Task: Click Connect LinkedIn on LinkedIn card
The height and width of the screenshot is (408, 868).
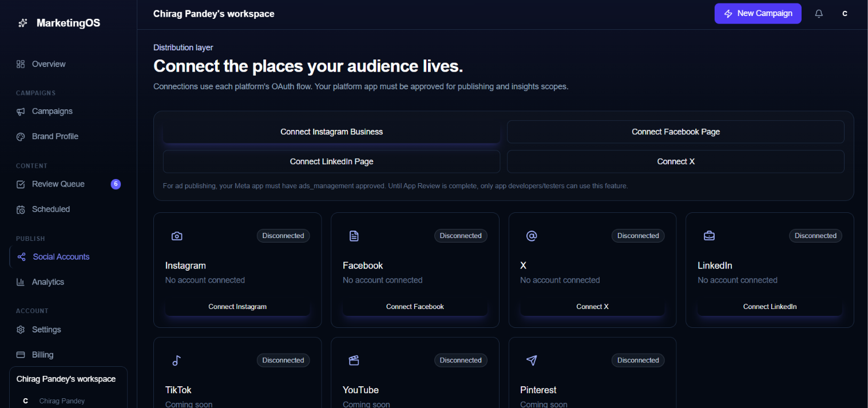Action: tap(770, 307)
